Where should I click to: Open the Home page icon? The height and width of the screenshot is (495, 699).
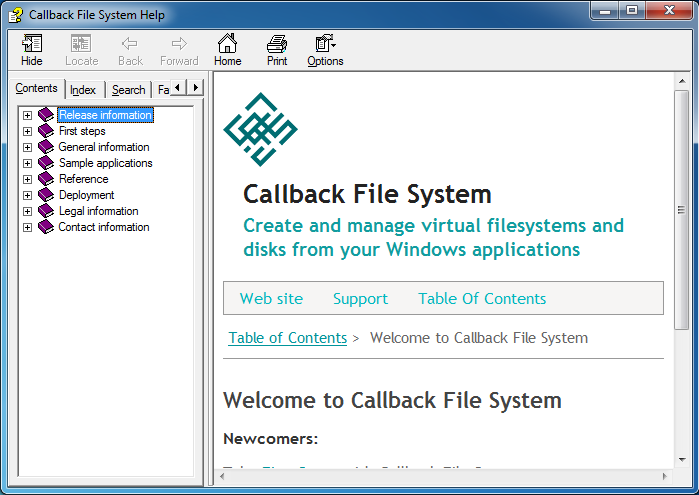pyautogui.click(x=227, y=43)
